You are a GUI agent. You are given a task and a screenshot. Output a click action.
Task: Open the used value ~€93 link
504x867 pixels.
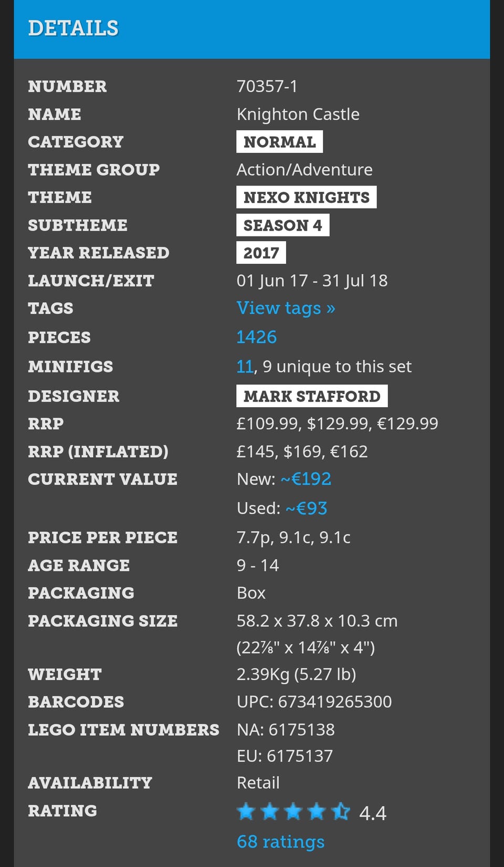coord(306,508)
